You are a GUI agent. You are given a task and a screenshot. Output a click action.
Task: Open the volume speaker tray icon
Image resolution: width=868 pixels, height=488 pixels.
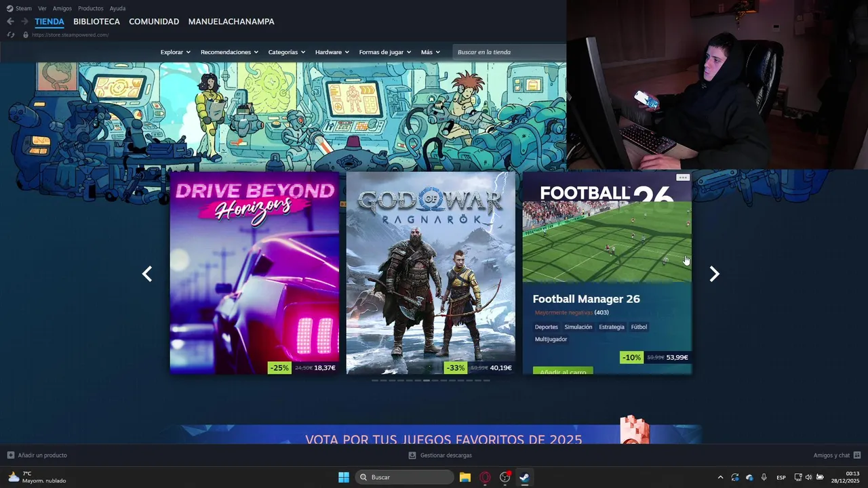[x=808, y=477]
